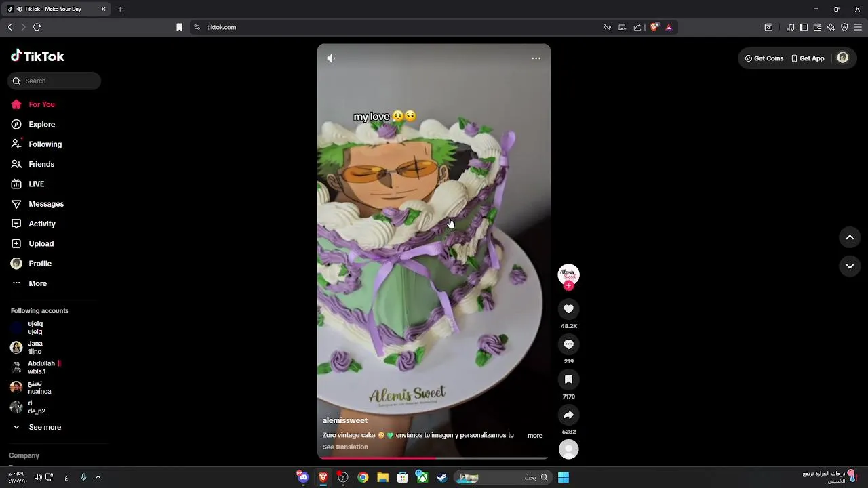Show hidden system tray icons
This screenshot has height=488, width=868.
pyautogui.click(x=98, y=477)
